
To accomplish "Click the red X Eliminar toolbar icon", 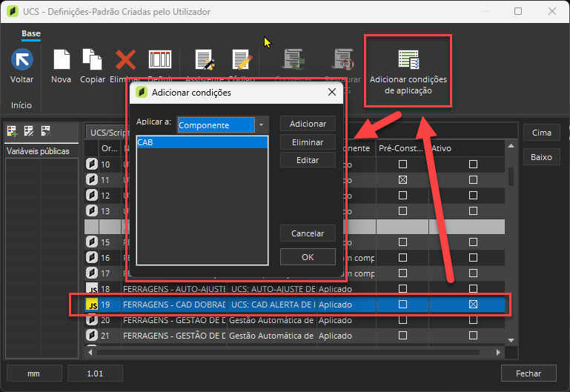I will click(x=125, y=60).
